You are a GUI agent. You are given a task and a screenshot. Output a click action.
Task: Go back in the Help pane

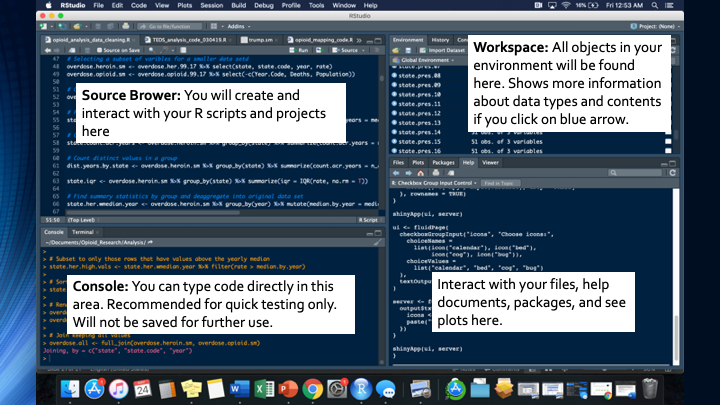pyautogui.click(x=397, y=172)
